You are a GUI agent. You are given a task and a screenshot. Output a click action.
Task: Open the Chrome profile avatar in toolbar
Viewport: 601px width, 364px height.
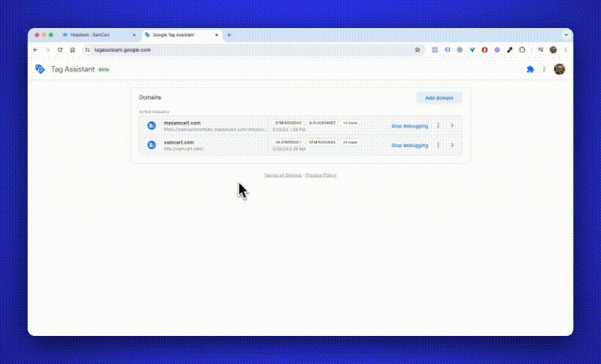point(553,50)
